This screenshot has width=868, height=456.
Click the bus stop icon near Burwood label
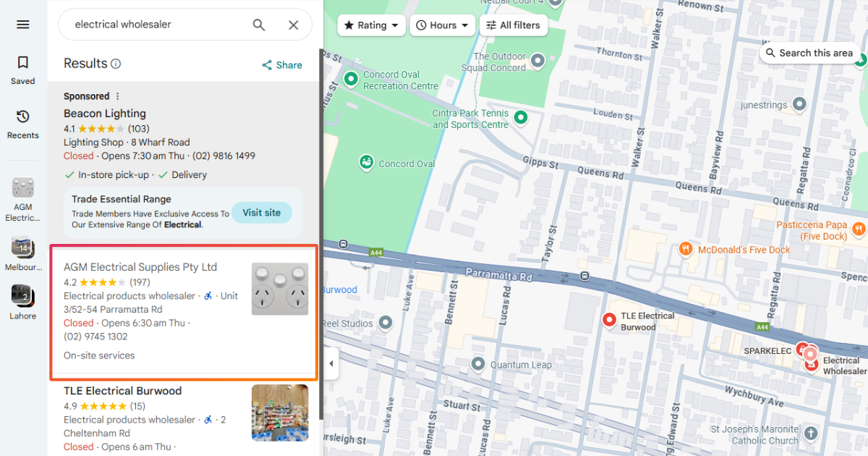pyautogui.click(x=342, y=244)
